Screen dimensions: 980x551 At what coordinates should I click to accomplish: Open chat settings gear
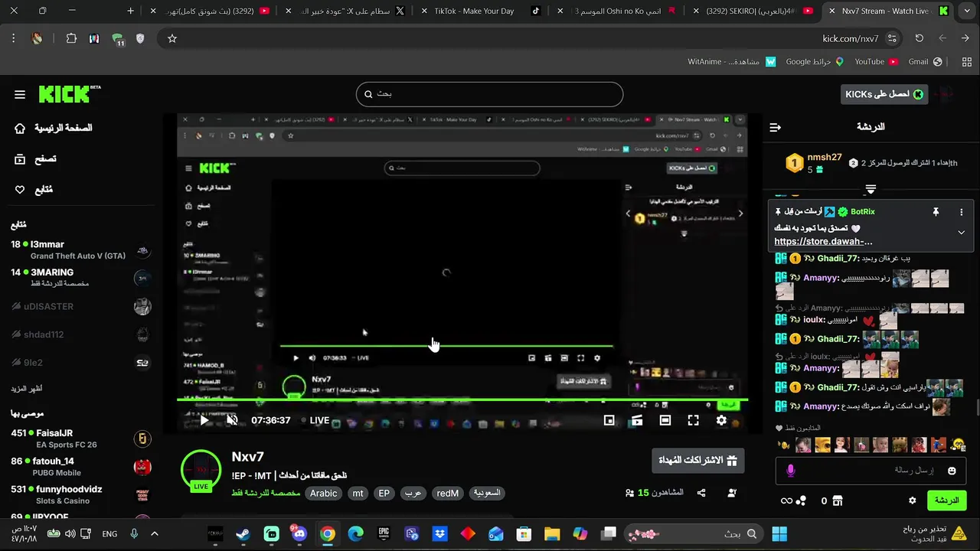(912, 500)
